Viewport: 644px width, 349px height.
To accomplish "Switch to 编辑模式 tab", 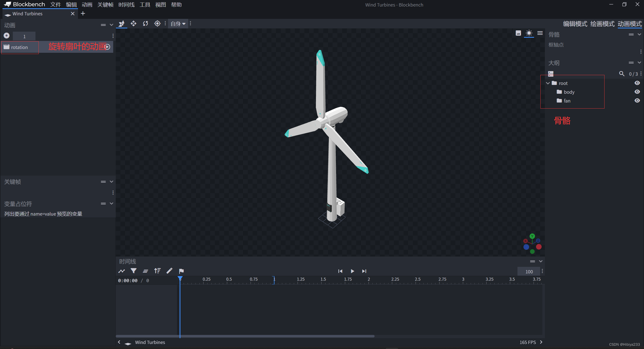I will pos(575,24).
